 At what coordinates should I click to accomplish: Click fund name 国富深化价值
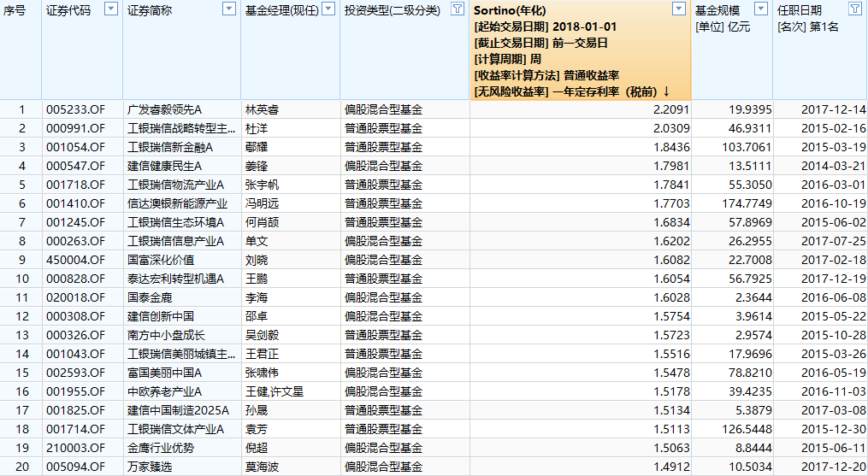click(161, 260)
